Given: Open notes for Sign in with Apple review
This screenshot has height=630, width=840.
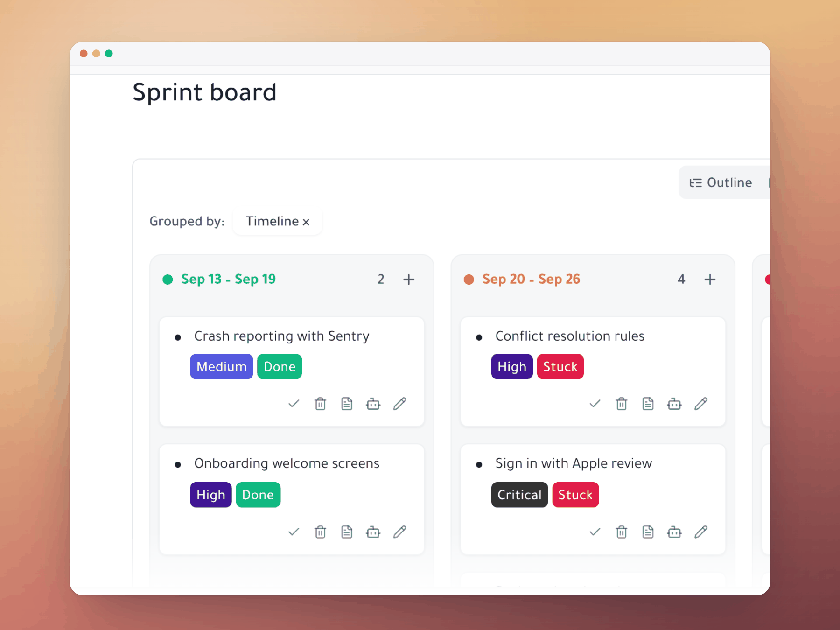Looking at the screenshot, I should pyautogui.click(x=648, y=532).
